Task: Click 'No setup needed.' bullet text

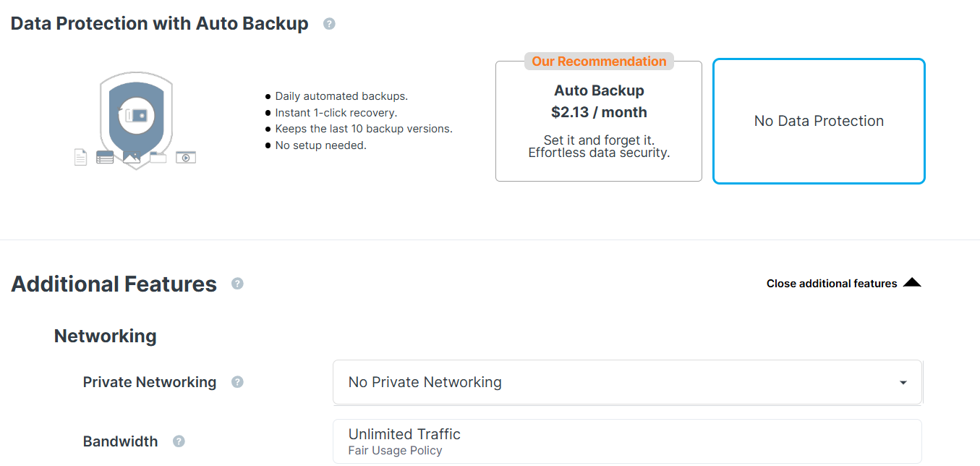Action: coord(321,145)
